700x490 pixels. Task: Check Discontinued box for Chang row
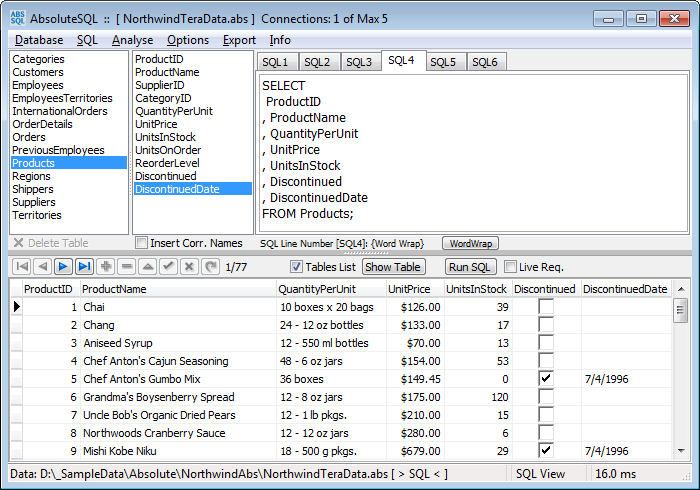pos(546,325)
